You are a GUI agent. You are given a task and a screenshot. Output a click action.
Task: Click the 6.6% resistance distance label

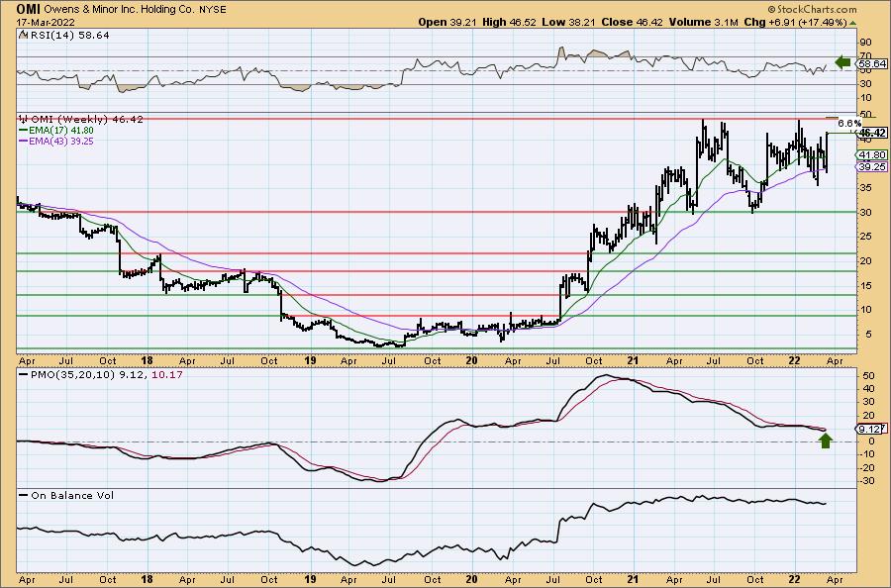point(849,123)
